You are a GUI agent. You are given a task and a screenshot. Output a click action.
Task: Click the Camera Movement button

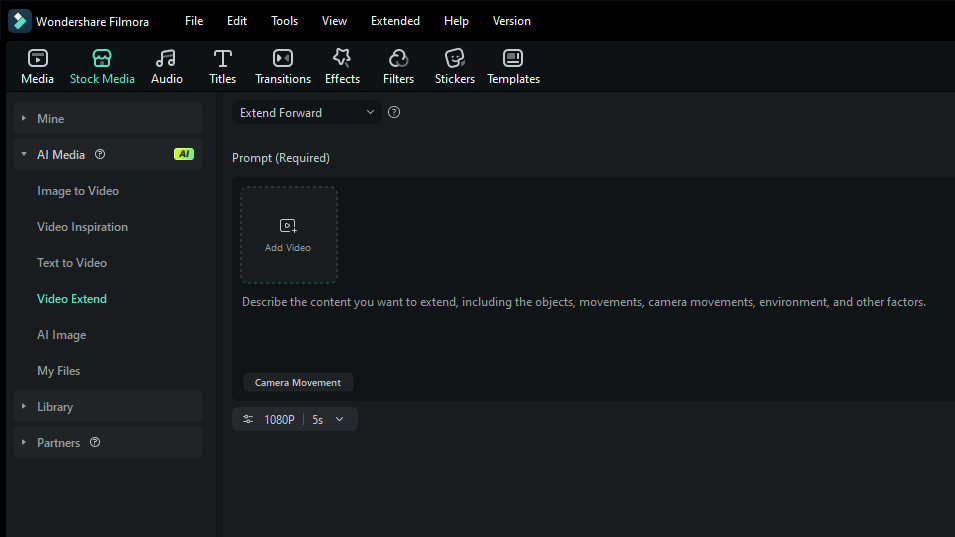(x=298, y=383)
